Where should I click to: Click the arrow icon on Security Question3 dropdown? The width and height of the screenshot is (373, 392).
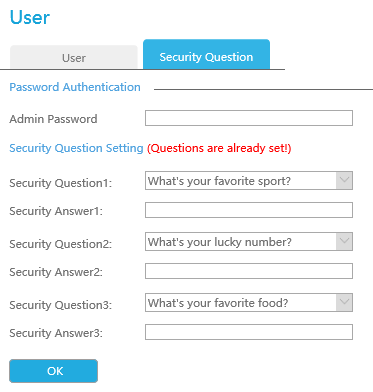click(x=344, y=303)
